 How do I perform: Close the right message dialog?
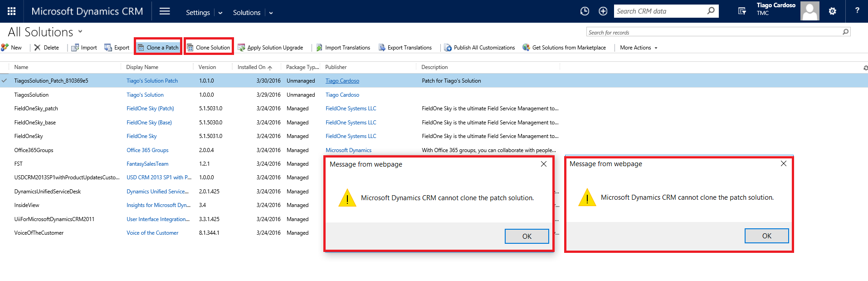pos(783,163)
